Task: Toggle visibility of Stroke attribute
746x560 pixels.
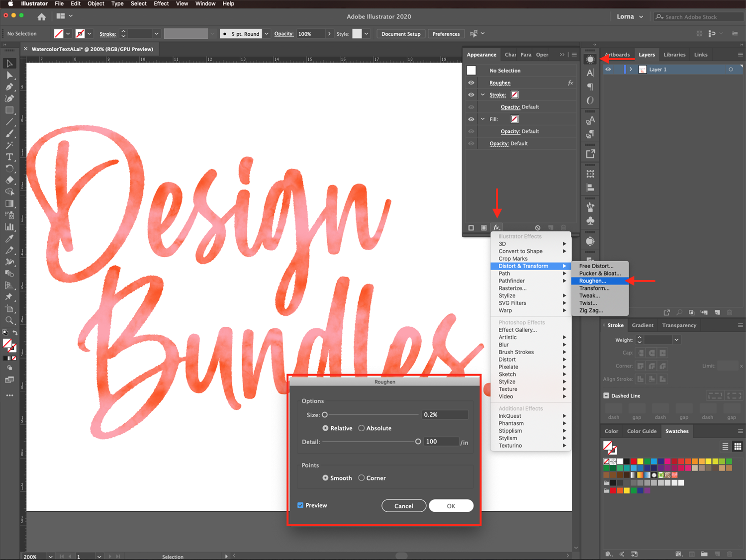Action: click(471, 94)
